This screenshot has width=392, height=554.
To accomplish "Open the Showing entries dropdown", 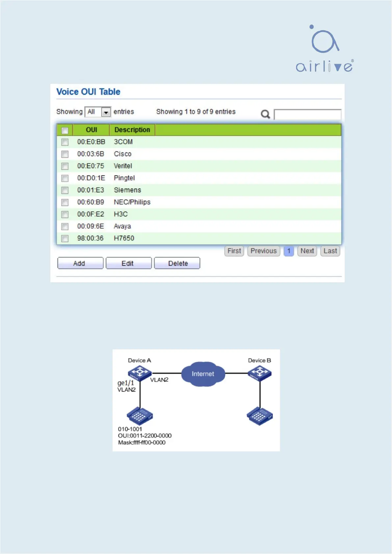I will pyautogui.click(x=98, y=112).
